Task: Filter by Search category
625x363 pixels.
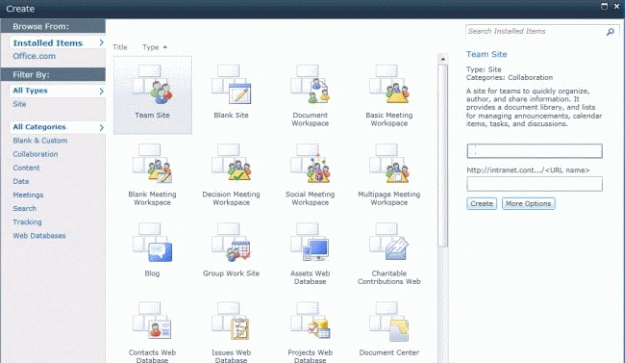Action: coord(24,208)
